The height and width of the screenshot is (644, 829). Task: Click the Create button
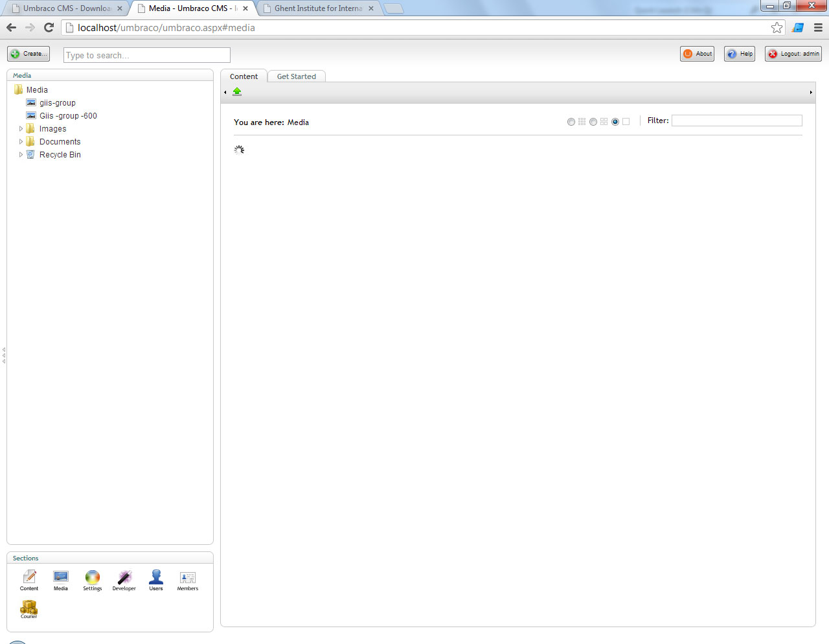pyautogui.click(x=28, y=54)
